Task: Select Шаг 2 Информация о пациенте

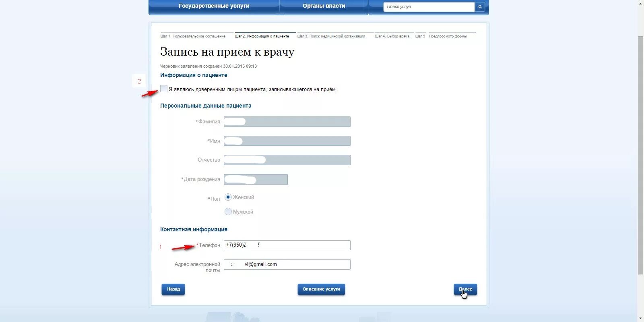Action: (x=262, y=36)
